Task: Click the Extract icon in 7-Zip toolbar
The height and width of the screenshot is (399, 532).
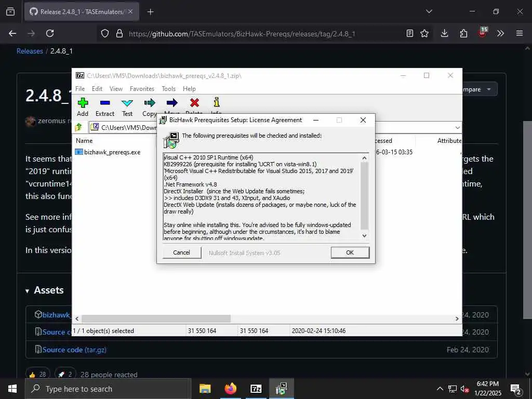Action: [x=105, y=103]
